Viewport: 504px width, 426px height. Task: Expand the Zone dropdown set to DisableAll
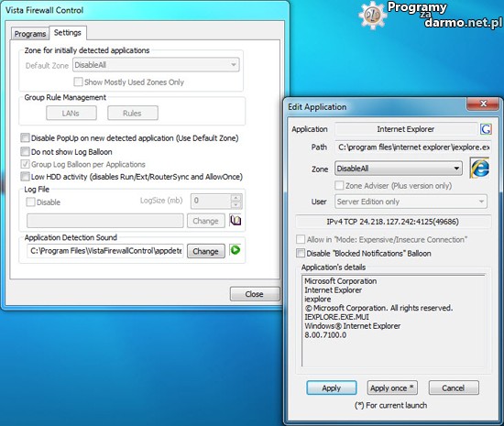coord(399,169)
